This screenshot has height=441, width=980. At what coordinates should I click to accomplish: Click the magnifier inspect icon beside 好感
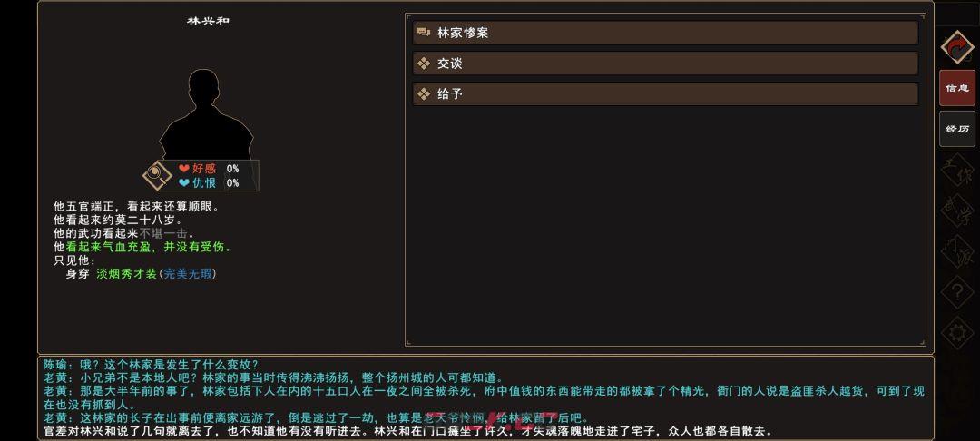pyautogui.click(x=157, y=175)
